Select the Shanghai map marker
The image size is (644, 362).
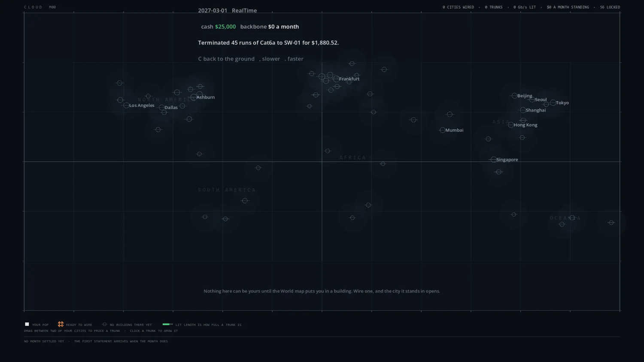click(x=523, y=110)
